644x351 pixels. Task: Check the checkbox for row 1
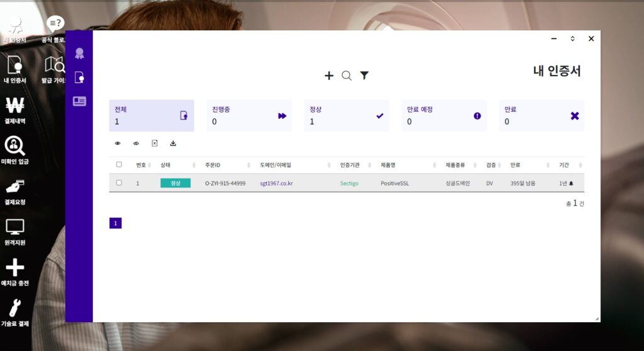pos(119,183)
